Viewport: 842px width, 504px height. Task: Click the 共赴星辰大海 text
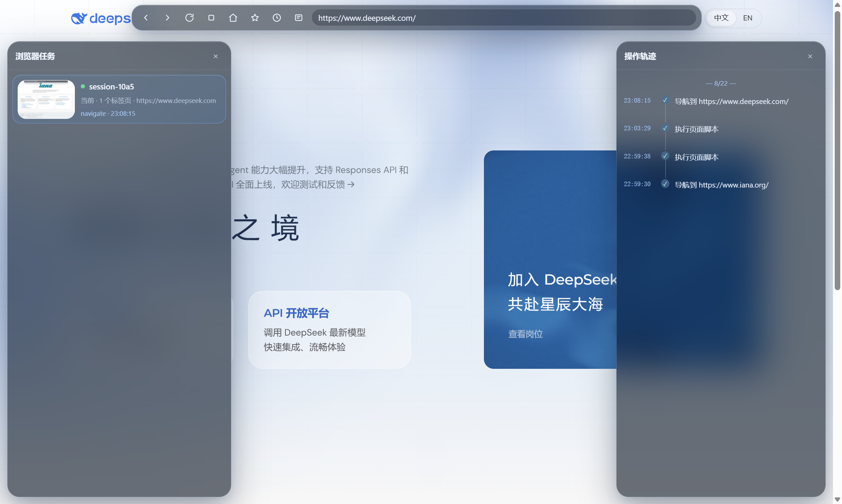click(x=555, y=304)
